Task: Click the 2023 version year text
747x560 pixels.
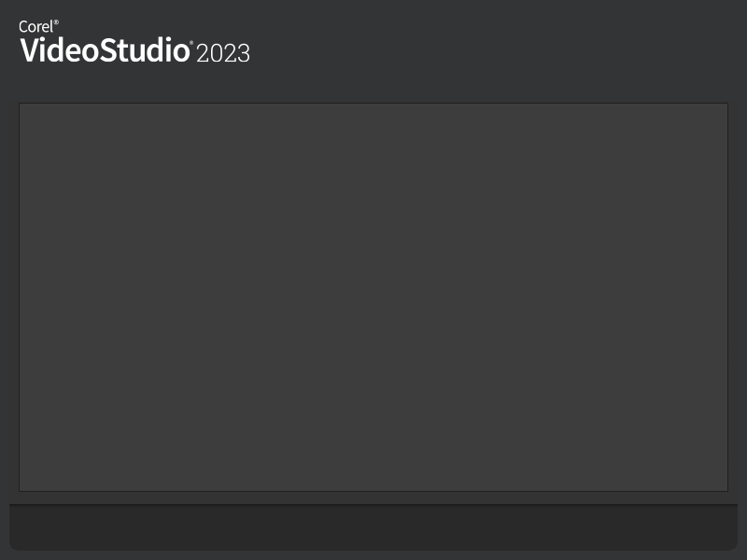Action: [223, 53]
